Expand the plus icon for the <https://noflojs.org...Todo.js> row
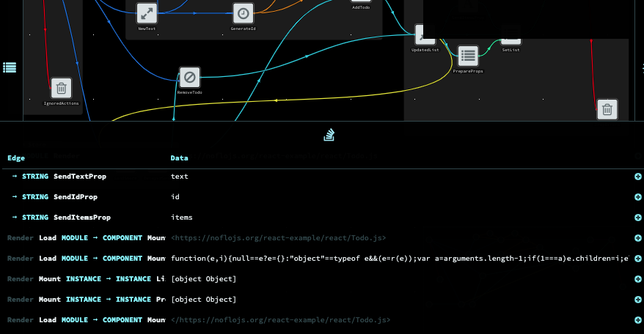Image resolution: width=644 pixels, height=334 pixels. pos(638,238)
